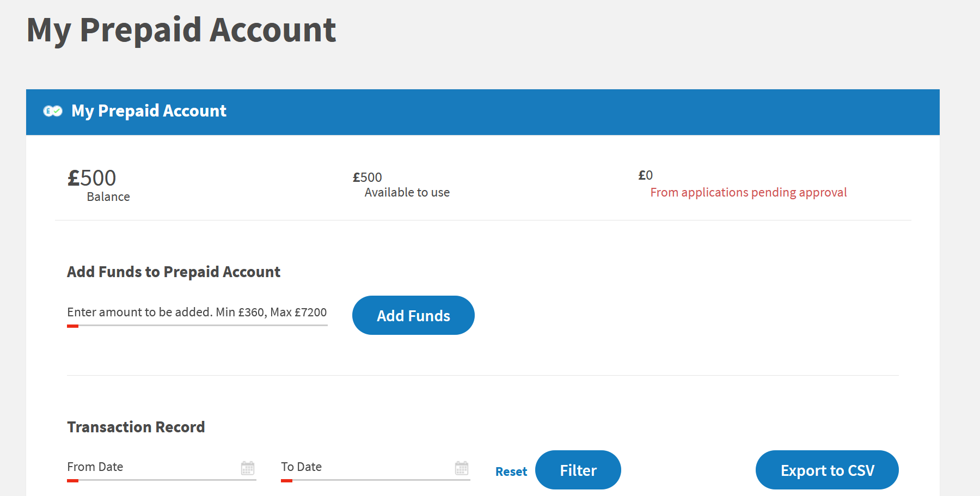The width and height of the screenshot is (980, 496).
Task: Click the prepaid account logo icon
Action: (53, 111)
